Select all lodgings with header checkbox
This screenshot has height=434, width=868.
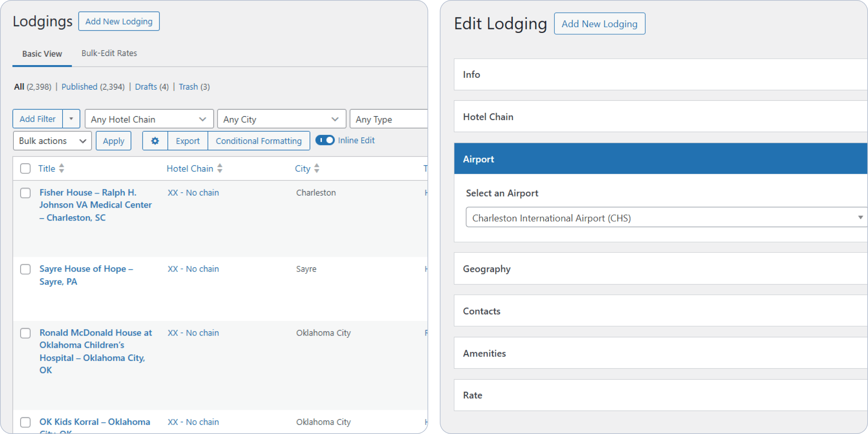point(25,169)
